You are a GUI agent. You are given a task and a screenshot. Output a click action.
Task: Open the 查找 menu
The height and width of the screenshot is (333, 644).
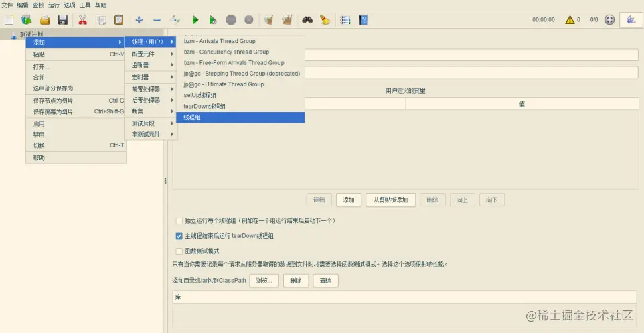coord(39,5)
